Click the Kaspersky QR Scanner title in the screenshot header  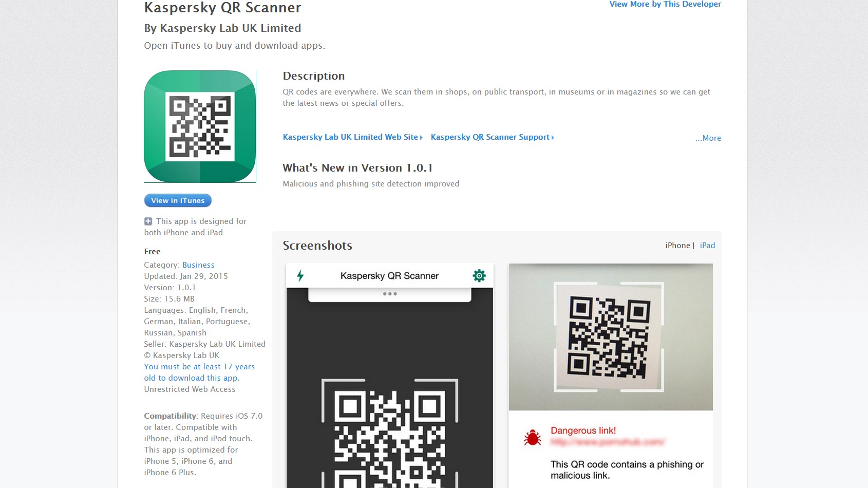point(389,276)
